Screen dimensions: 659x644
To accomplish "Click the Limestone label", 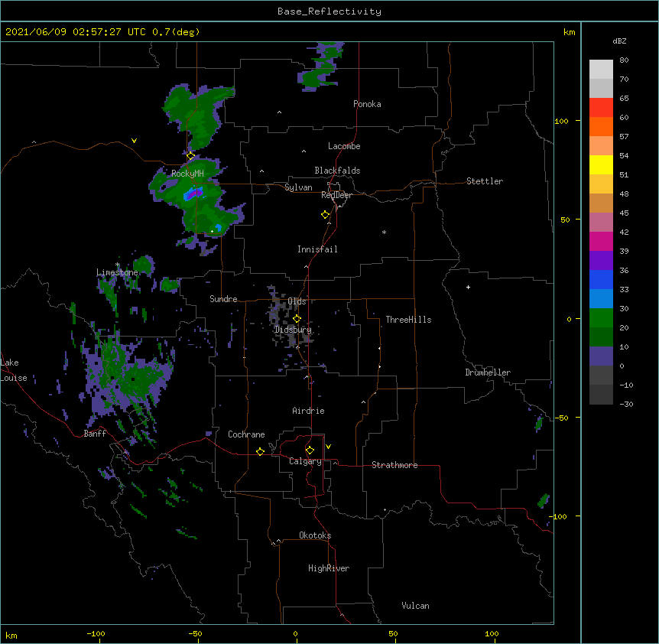I will pyautogui.click(x=117, y=272).
